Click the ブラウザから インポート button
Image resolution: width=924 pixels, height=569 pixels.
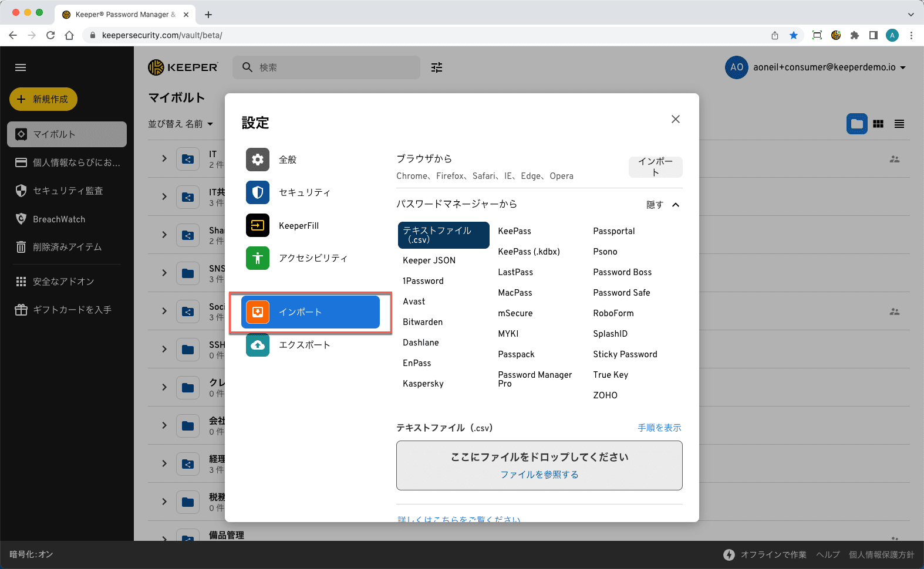(655, 167)
